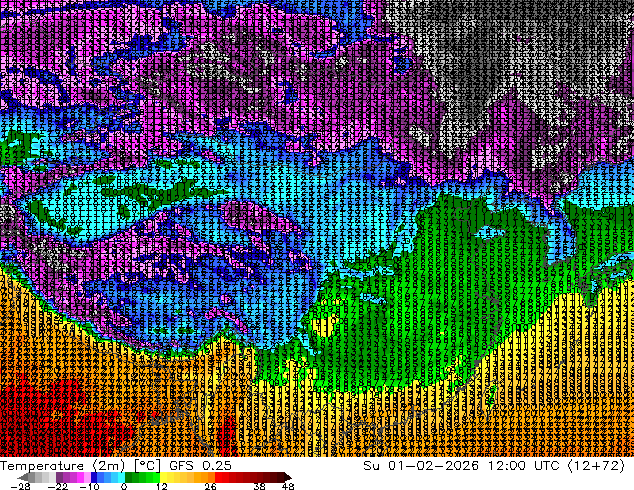Click the 'GFS 0.25' model label
The width and height of the screenshot is (634, 490).
click(200, 466)
